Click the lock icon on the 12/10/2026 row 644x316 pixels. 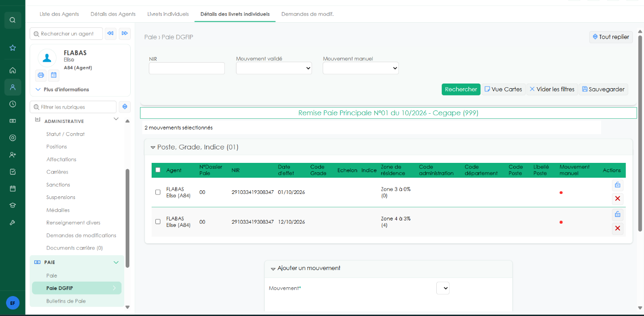tap(618, 214)
